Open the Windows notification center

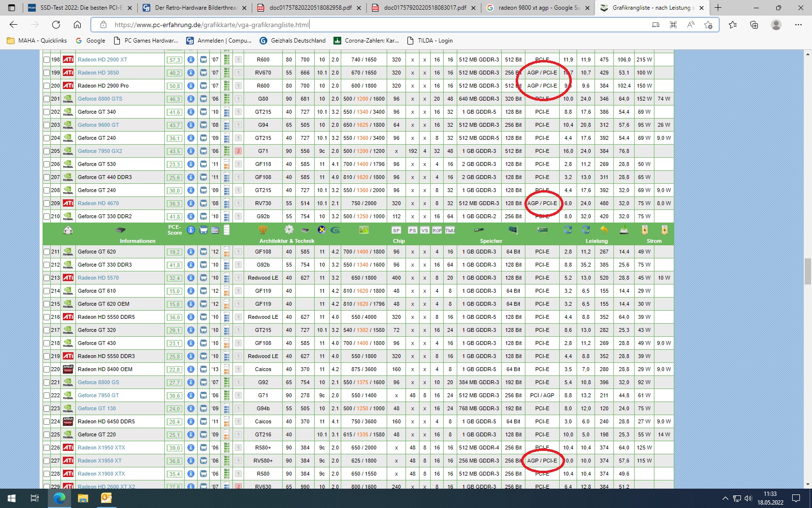[x=796, y=498]
